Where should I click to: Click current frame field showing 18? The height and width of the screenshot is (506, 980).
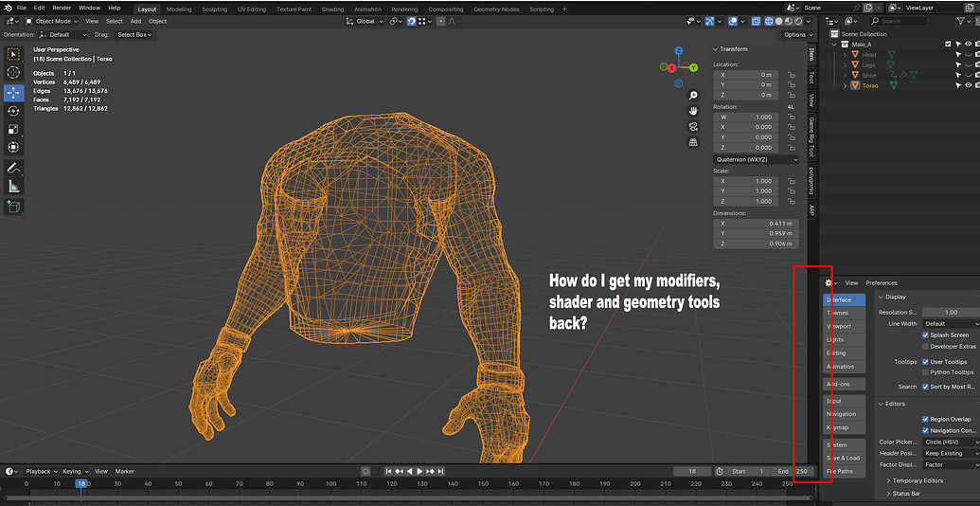[692, 471]
